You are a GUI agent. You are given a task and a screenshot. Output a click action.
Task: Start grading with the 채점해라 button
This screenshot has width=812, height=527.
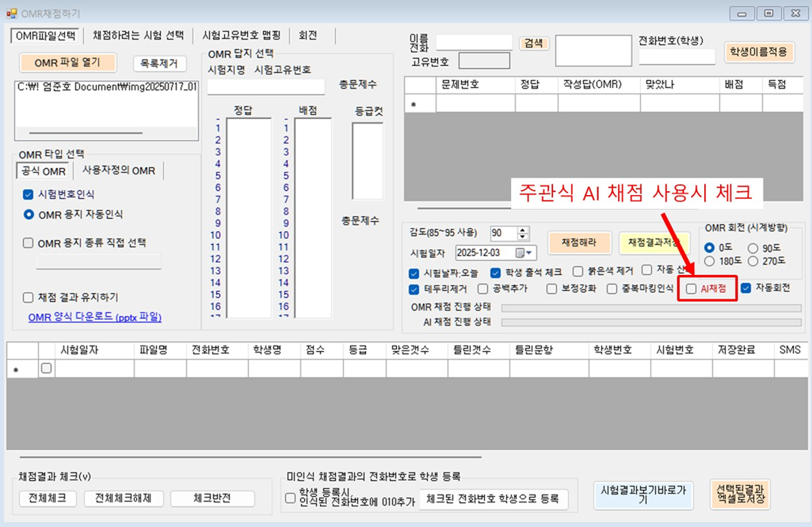pyautogui.click(x=580, y=242)
